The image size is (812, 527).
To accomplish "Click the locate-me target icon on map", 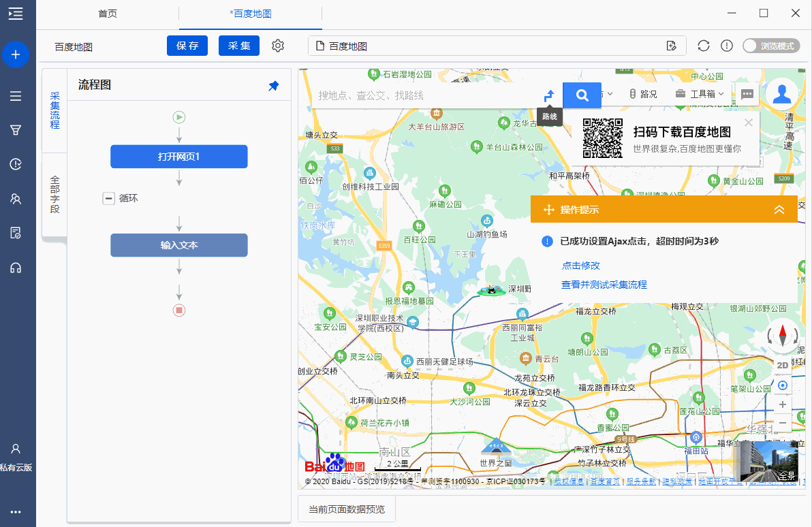I will pyautogui.click(x=783, y=385).
